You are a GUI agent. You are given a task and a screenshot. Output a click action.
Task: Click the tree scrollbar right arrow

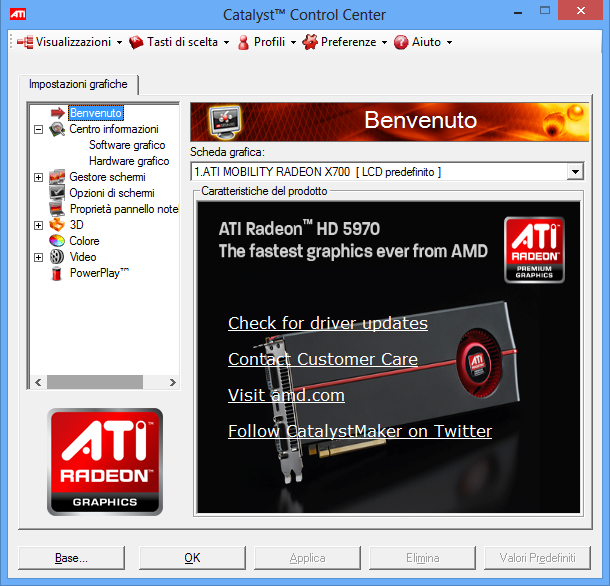[173, 382]
